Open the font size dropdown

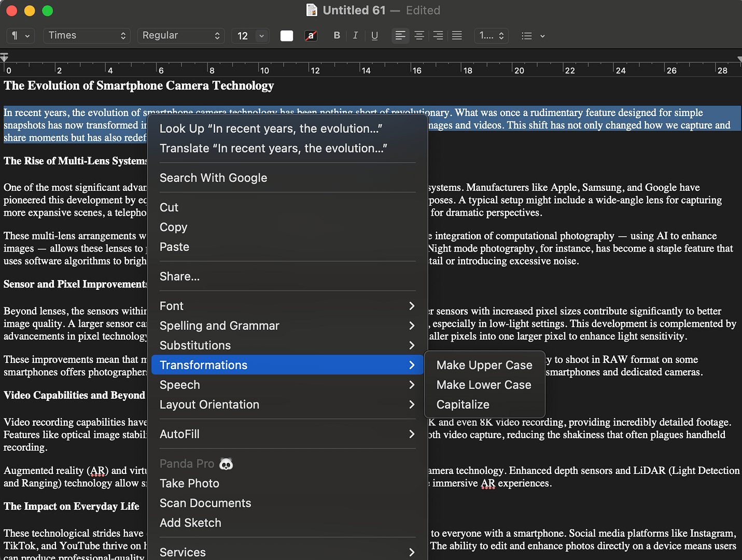click(250, 36)
